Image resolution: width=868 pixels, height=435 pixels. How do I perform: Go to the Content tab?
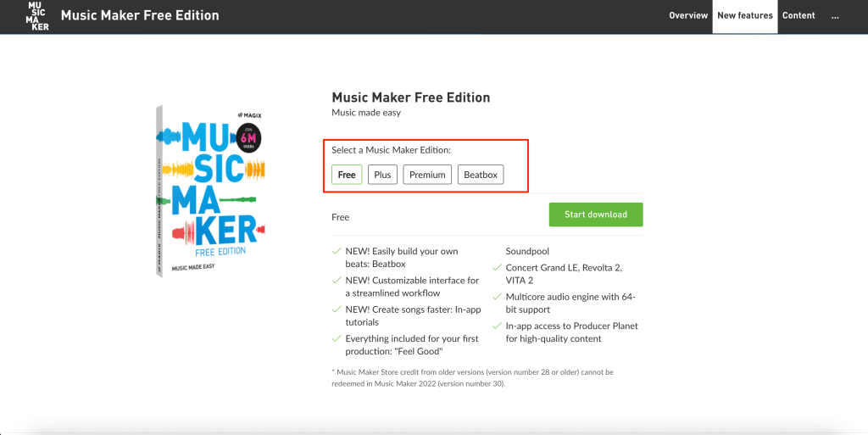pos(798,15)
